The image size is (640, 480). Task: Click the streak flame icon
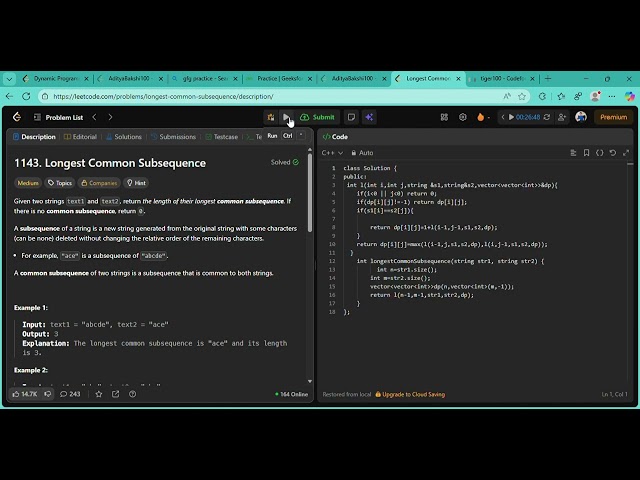[x=481, y=118]
